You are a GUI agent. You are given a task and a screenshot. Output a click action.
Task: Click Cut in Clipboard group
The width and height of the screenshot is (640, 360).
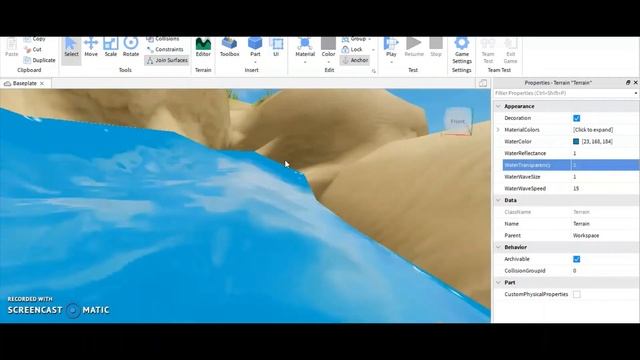point(33,49)
